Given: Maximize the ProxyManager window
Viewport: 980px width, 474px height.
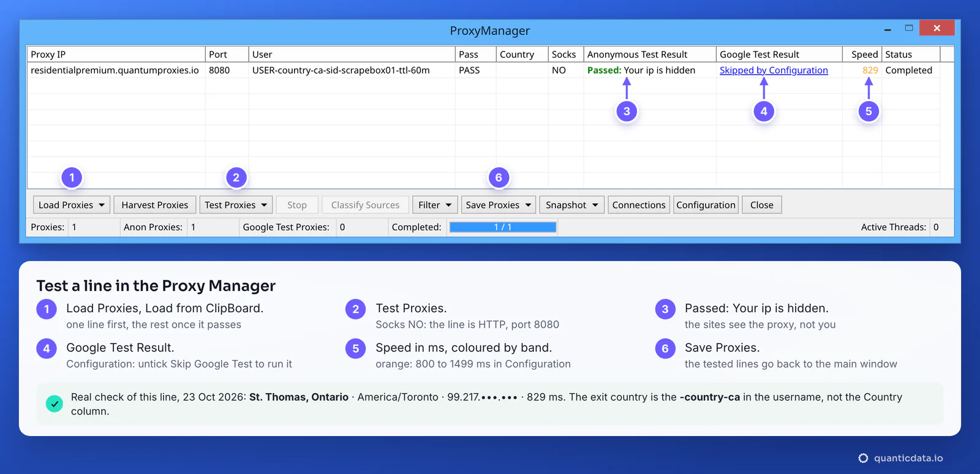Looking at the screenshot, I should [909, 28].
